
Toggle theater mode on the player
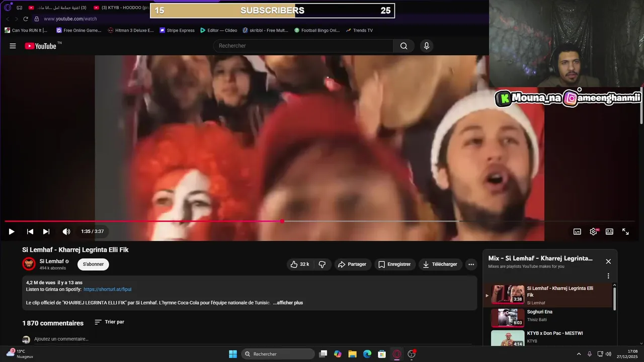pos(609,231)
